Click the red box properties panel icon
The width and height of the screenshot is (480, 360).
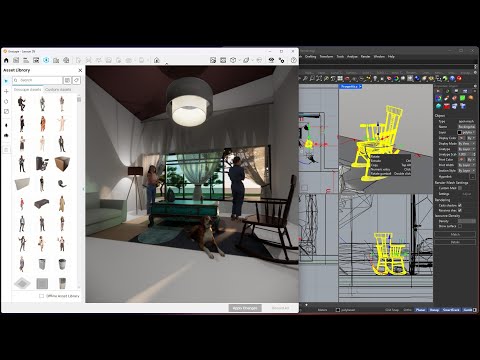coord(447,106)
